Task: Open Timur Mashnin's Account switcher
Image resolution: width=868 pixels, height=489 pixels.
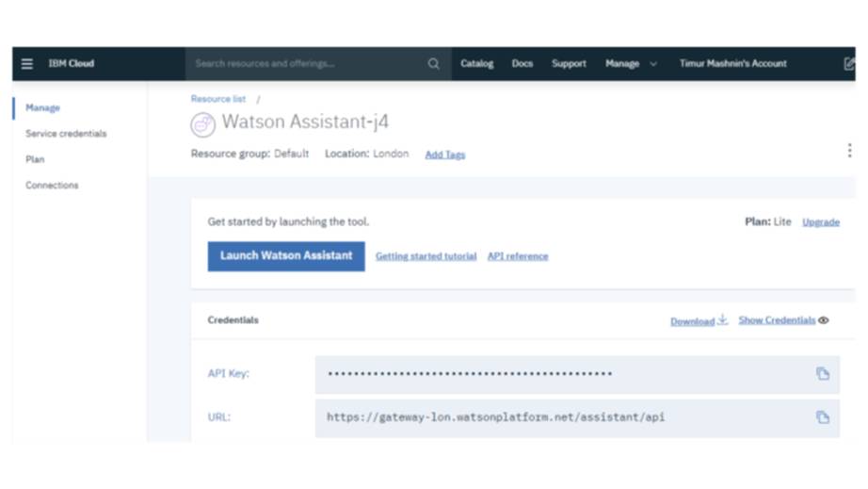Action: 732,64
